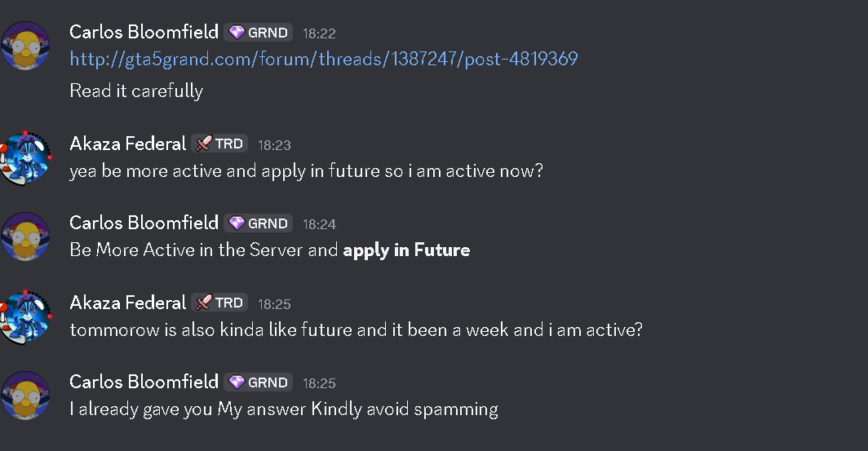Click the 18:22 message timestamp

coord(320,33)
